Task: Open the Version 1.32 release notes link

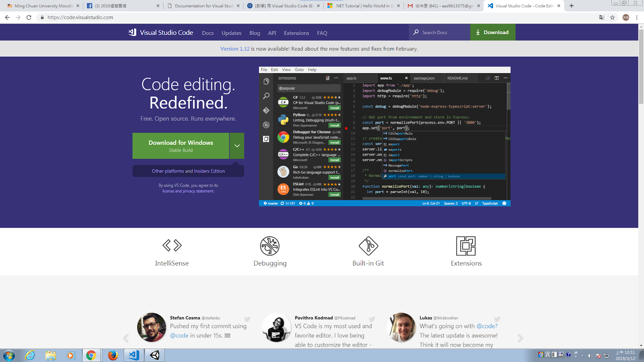Action: point(235,49)
